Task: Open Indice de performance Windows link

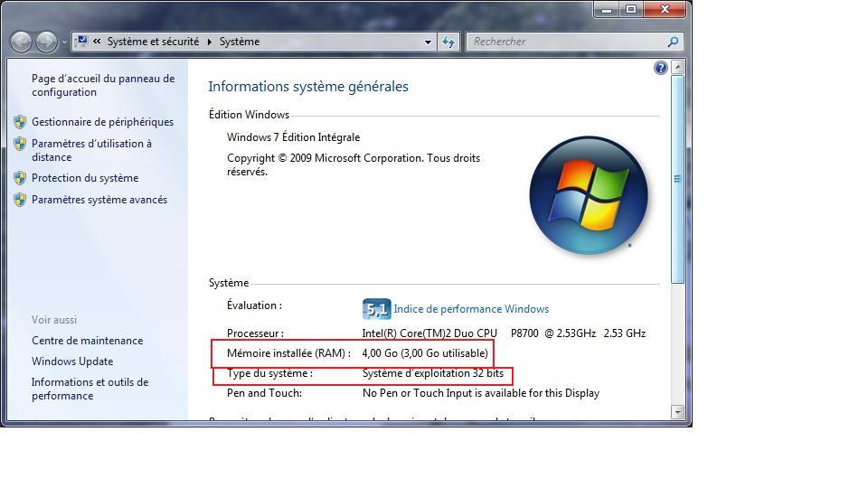Action: tap(471, 309)
